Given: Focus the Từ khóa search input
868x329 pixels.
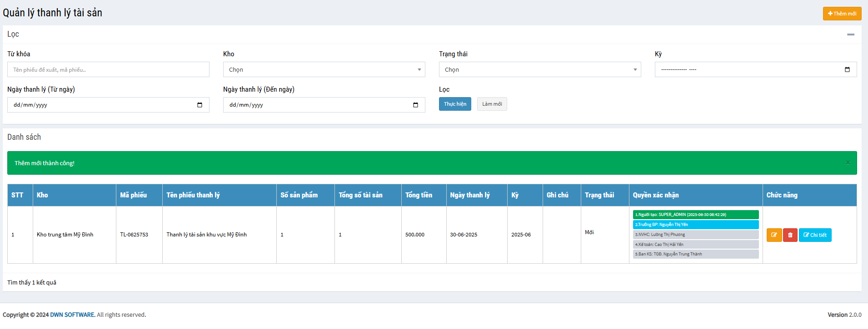Looking at the screenshot, I should click(108, 69).
